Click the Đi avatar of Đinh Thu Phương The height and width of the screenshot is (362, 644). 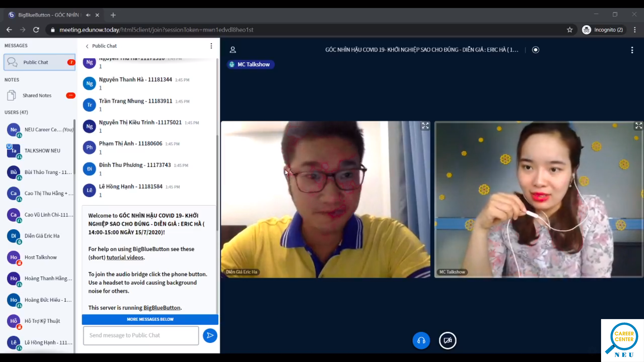click(90, 169)
